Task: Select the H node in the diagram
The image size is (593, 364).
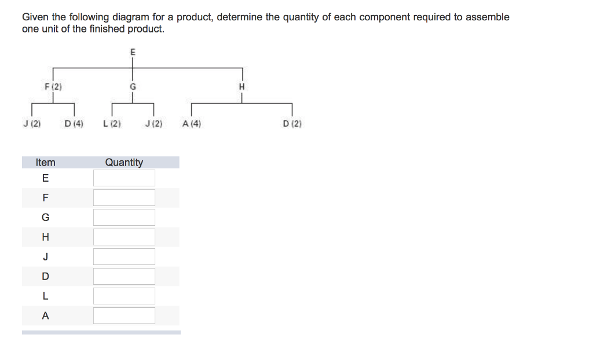Action: point(241,87)
